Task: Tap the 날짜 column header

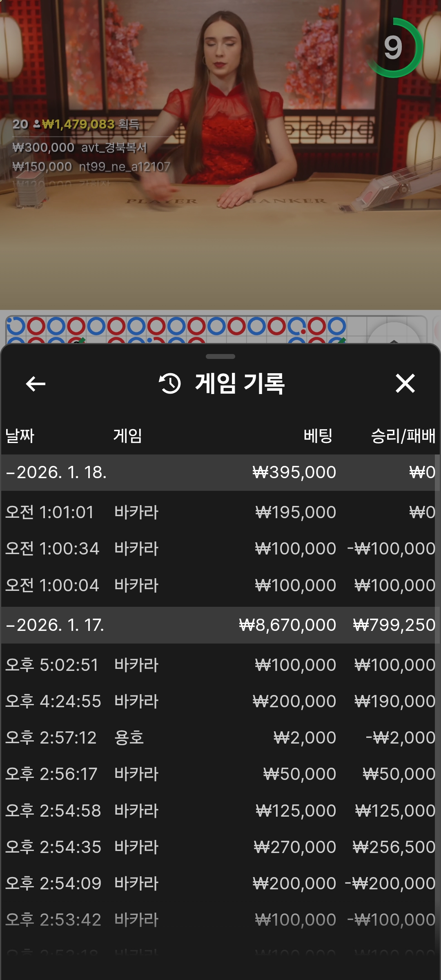Action: (20, 436)
